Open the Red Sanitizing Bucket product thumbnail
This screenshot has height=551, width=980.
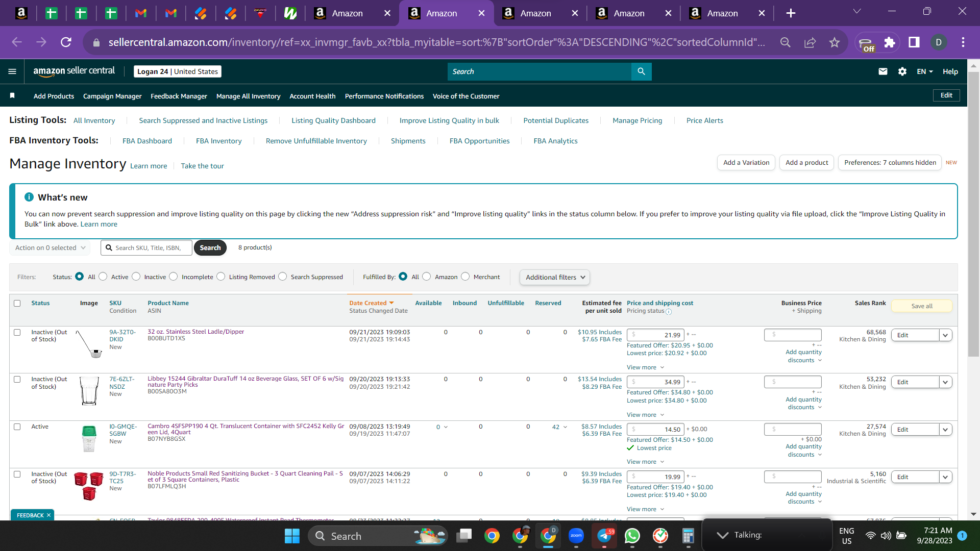[89, 486]
